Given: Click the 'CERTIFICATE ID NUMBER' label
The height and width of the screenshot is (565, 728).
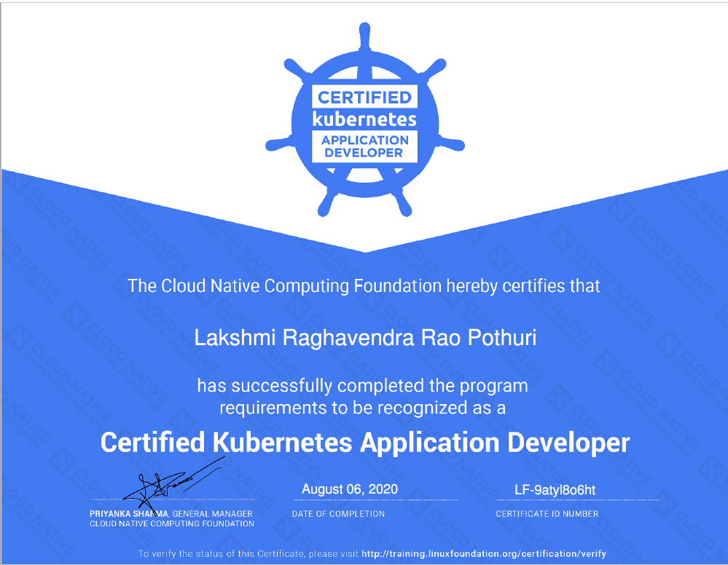Looking at the screenshot, I should pos(547,513).
